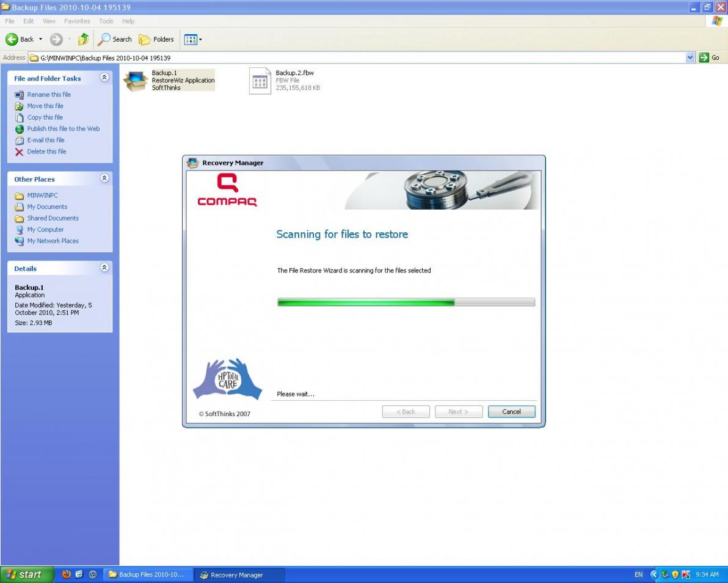Collapse the Details panel
Image resolution: width=728 pixels, height=583 pixels.
[104, 268]
